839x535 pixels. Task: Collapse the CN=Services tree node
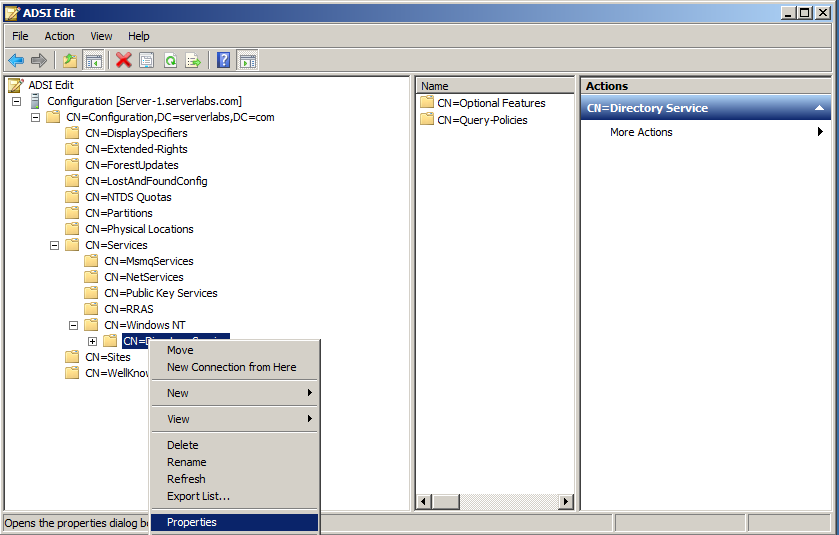coord(55,246)
